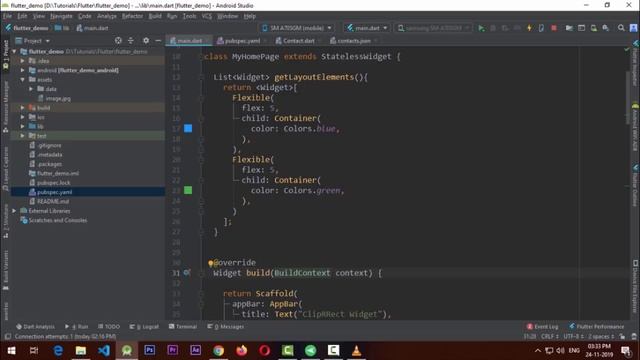The height and width of the screenshot is (360, 640).
Task: Collapse the assets folder
Action: [23, 80]
